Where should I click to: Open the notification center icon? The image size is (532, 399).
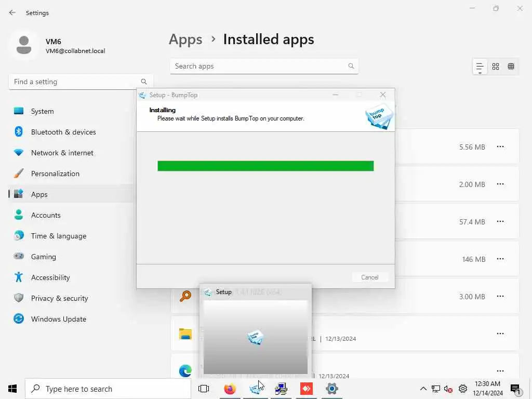click(x=515, y=389)
